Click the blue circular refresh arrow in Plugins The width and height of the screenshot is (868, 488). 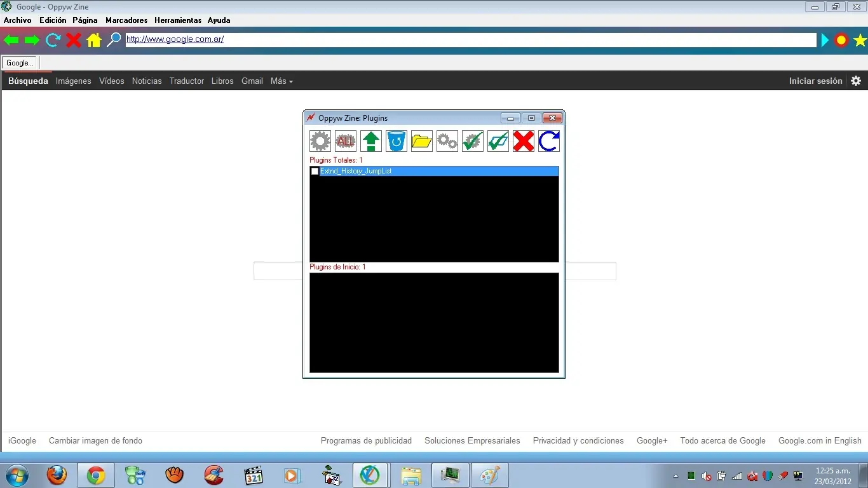549,141
